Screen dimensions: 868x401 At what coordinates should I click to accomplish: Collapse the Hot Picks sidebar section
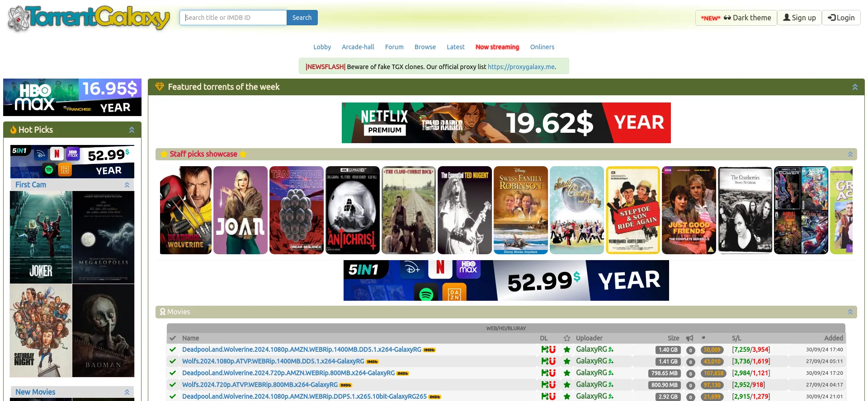[x=132, y=130]
